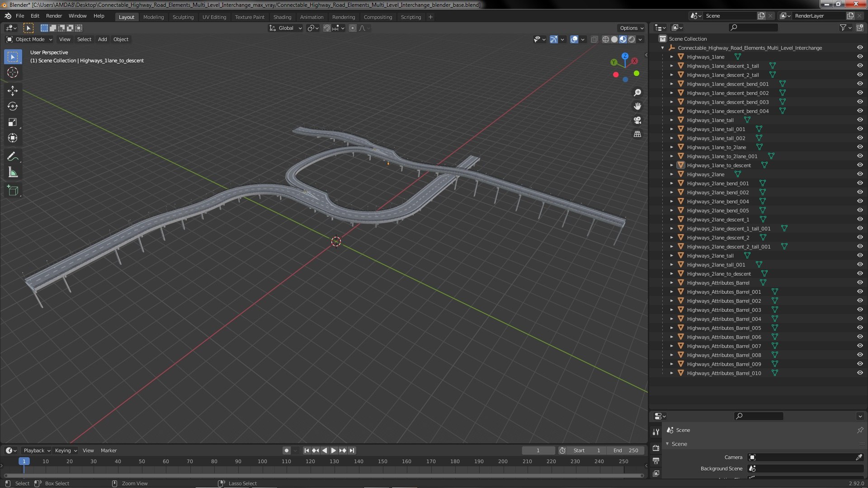
Task: Open the Object Mode dropdown
Action: tap(29, 39)
